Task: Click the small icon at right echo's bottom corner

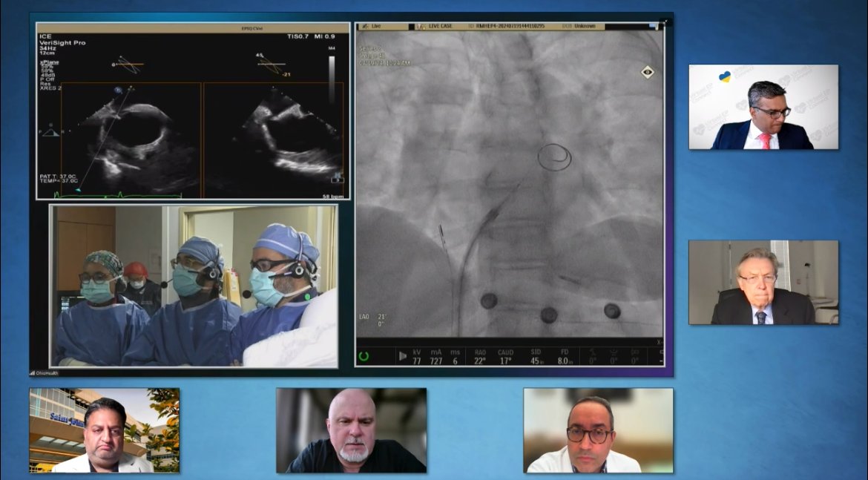Action: coord(338,180)
